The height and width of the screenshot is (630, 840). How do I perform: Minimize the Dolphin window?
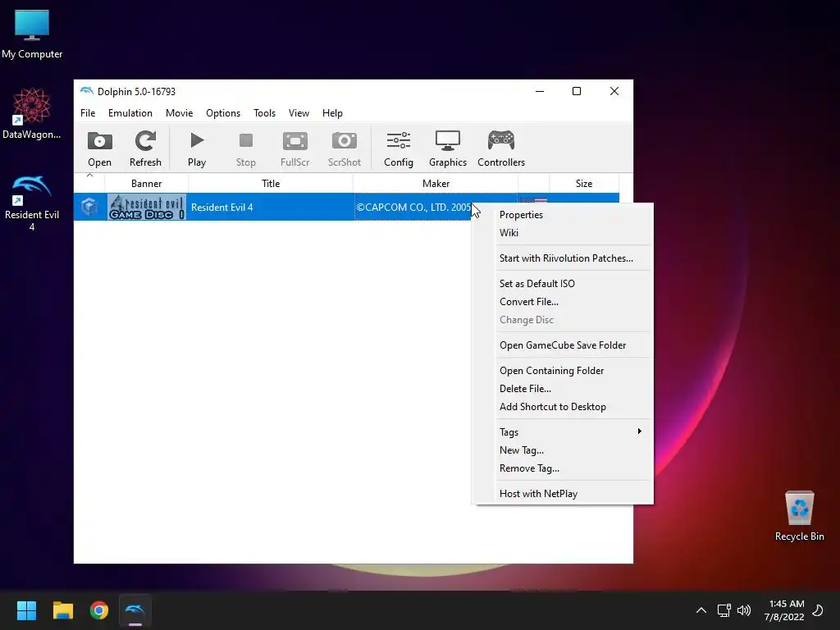pos(540,91)
